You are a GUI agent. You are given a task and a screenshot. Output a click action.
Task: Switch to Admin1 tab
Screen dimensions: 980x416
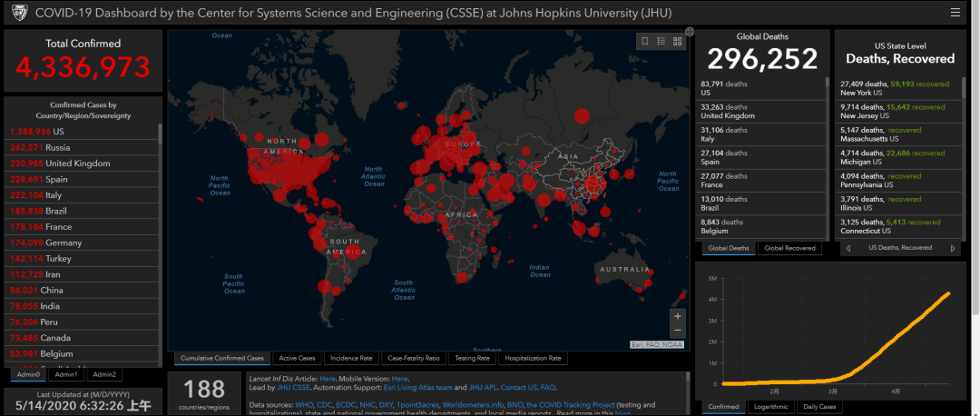(65, 374)
